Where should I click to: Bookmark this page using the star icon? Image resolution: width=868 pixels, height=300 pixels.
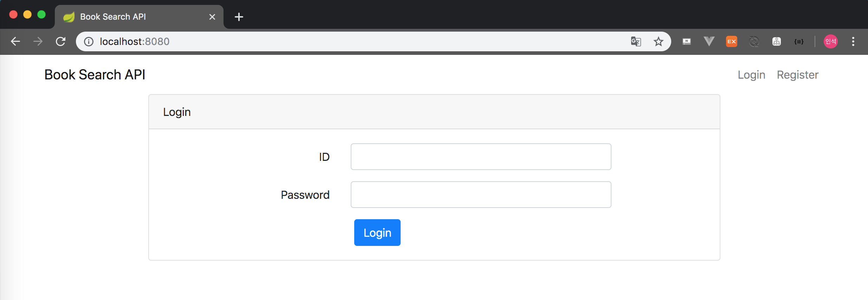coord(658,41)
